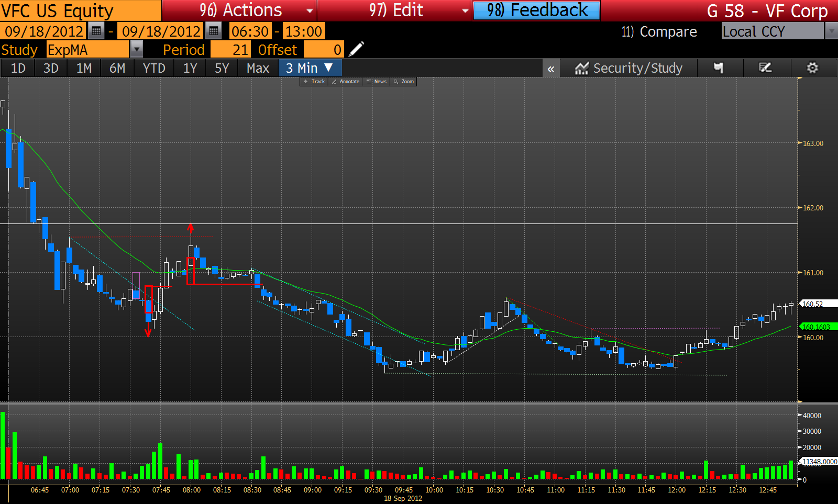Open the start date calendar picker
The height and width of the screenshot is (504, 838).
click(x=96, y=31)
